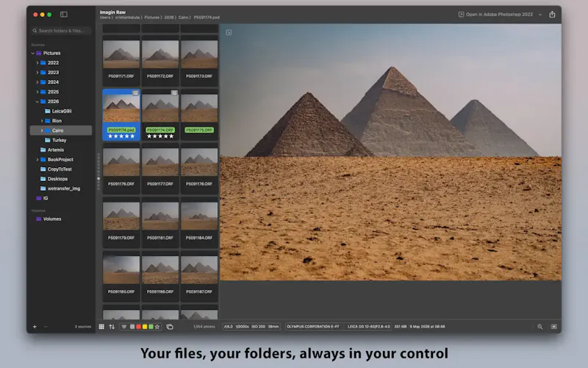Image resolution: width=588 pixels, height=368 pixels.
Task: Filter by yellow color label
Action: pyautogui.click(x=145, y=327)
